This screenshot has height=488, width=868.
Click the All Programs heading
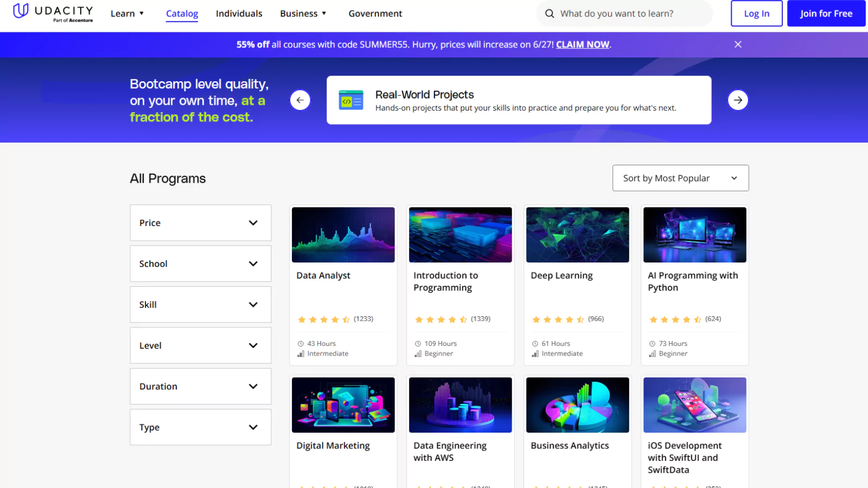tap(168, 178)
